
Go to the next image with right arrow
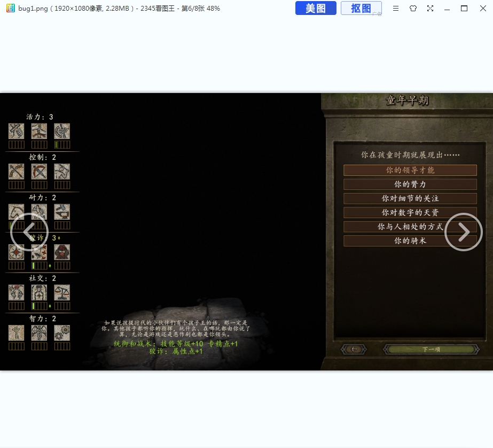tap(464, 232)
